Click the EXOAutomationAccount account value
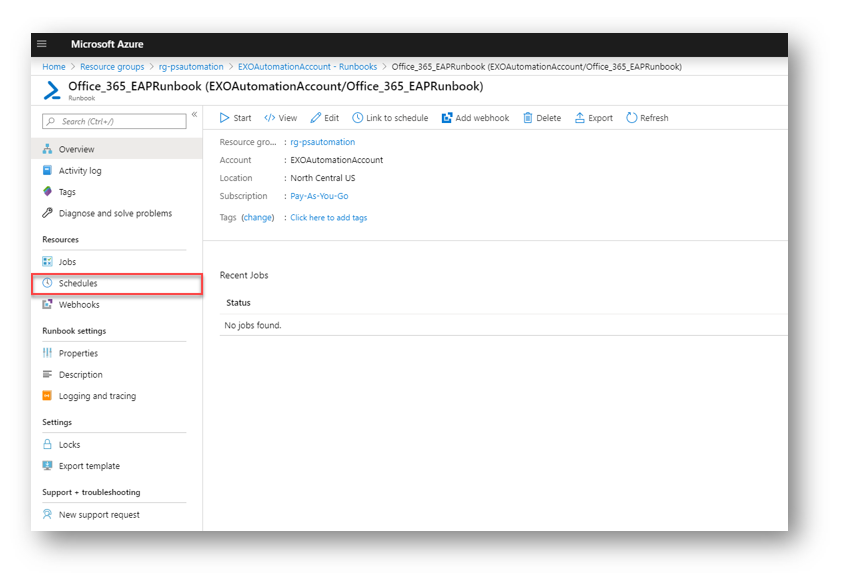 [x=337, y=160]
